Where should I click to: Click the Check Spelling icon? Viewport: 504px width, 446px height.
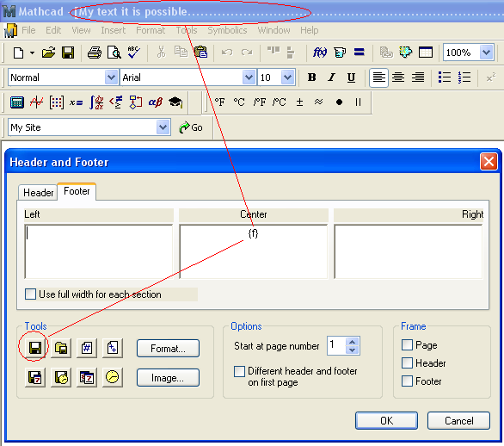(x=133, y=53)
